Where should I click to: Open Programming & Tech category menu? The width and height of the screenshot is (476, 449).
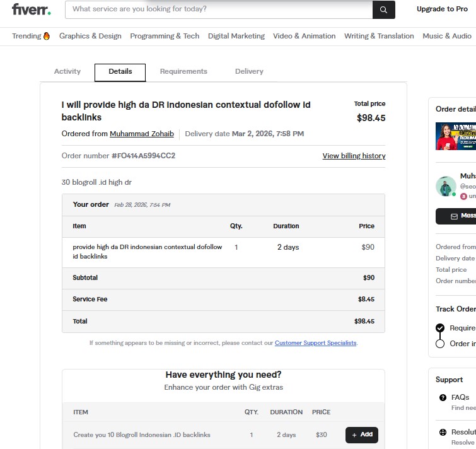point(165,36)
